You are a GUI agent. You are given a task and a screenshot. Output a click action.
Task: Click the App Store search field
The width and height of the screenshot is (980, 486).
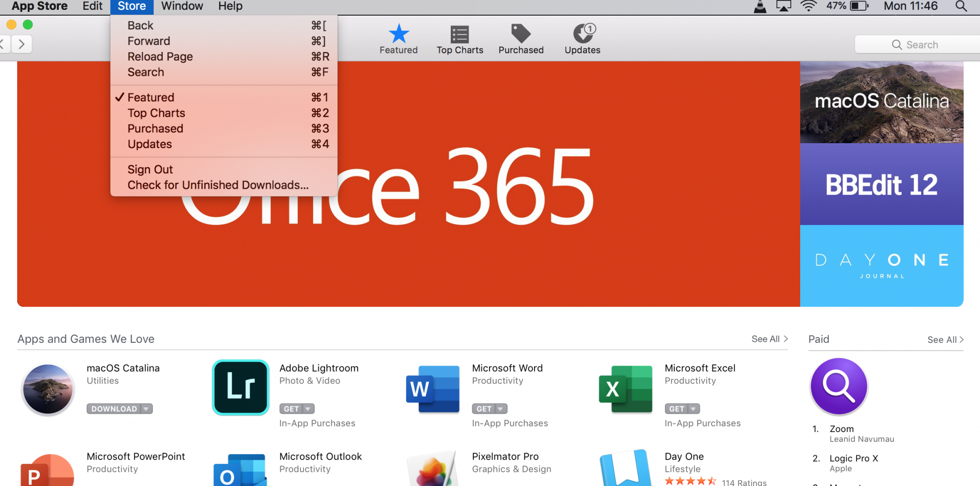[x=917, y=45]
